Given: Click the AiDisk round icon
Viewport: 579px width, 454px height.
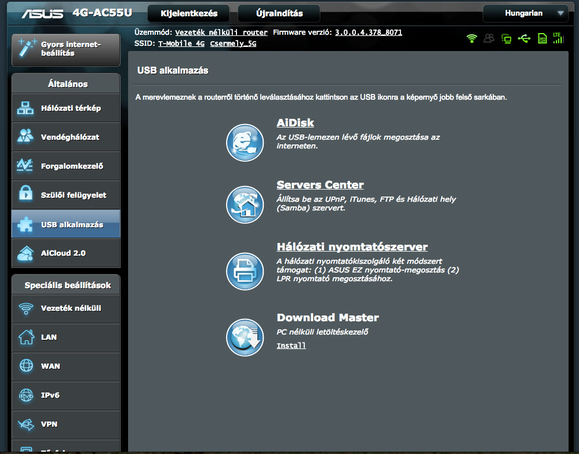Looking at the screenshot, I should [x=245, y=143].
